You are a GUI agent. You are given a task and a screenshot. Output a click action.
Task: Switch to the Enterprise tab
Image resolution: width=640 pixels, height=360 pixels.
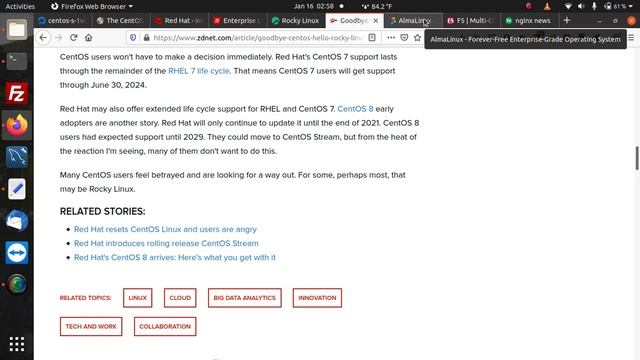pyautogui.click(x=238, y=20)
